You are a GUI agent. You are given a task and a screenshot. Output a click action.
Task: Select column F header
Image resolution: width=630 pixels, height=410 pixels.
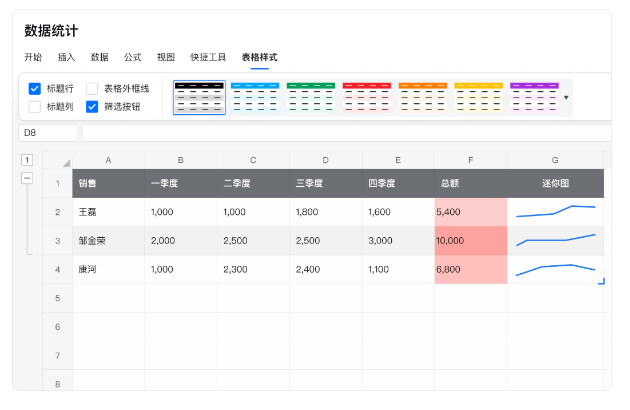[x=470, y=160]
